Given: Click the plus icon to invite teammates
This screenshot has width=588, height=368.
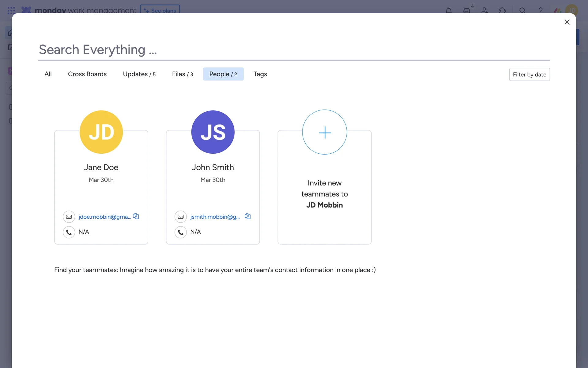Looking at the screenshot, I should [324, 132].
